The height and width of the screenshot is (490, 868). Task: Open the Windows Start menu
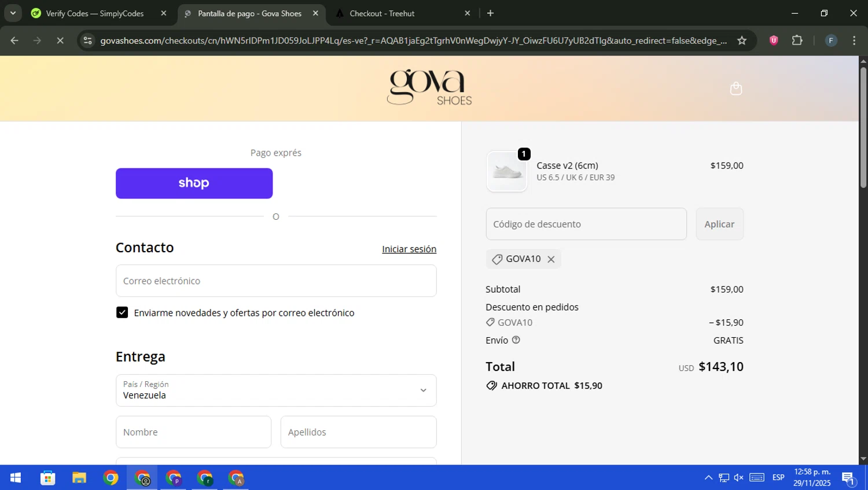coord(16,478)
